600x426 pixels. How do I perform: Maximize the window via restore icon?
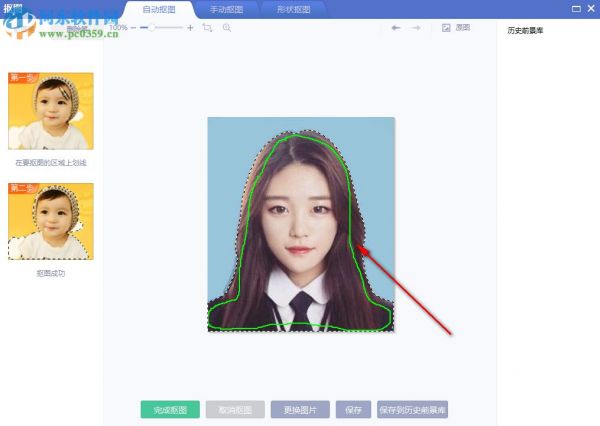(576, 9)
